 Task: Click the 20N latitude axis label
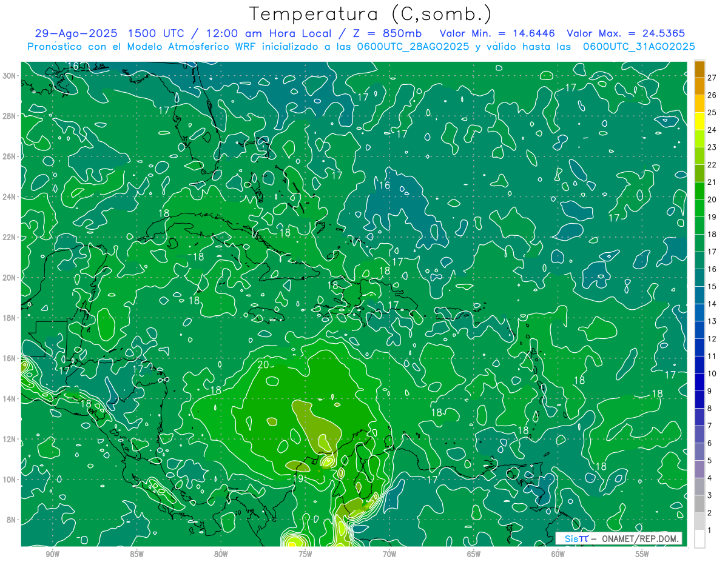[x=10, y=277]
